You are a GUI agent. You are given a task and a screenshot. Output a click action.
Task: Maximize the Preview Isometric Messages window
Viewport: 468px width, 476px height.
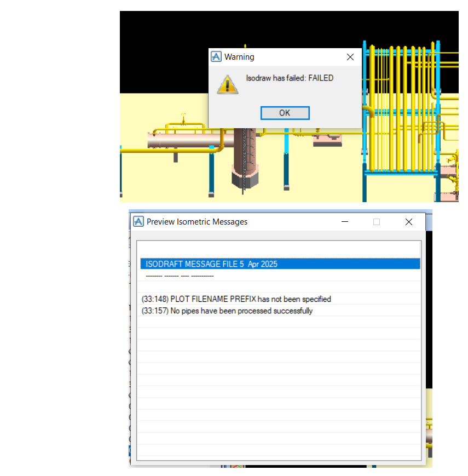pos(377,222)
